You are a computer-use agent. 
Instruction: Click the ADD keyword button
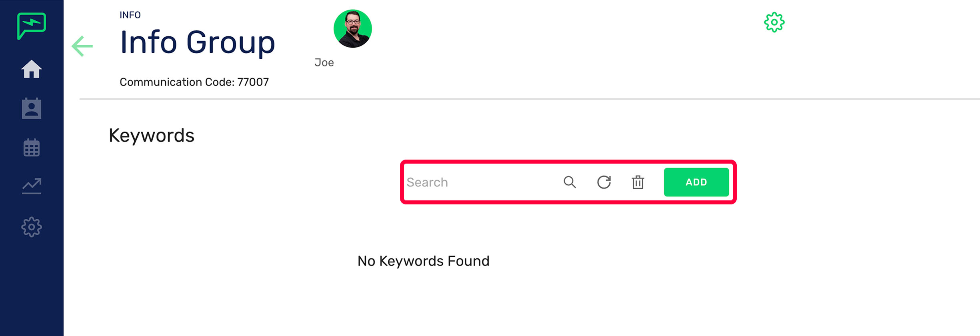(696, 182)
